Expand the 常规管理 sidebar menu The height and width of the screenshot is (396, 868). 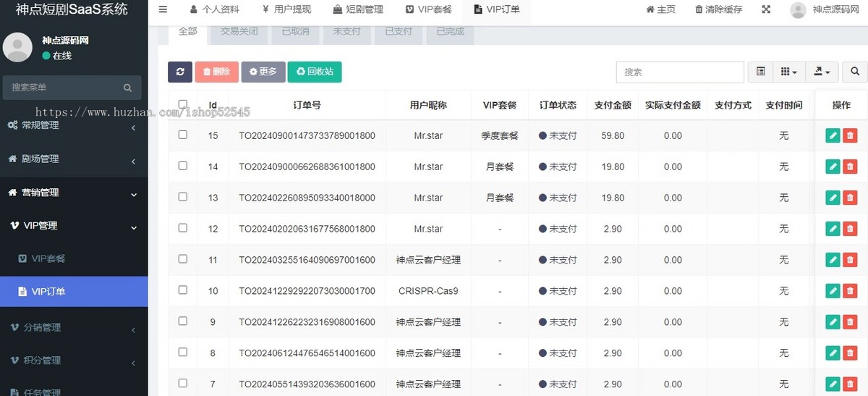[x=74, y=125]
